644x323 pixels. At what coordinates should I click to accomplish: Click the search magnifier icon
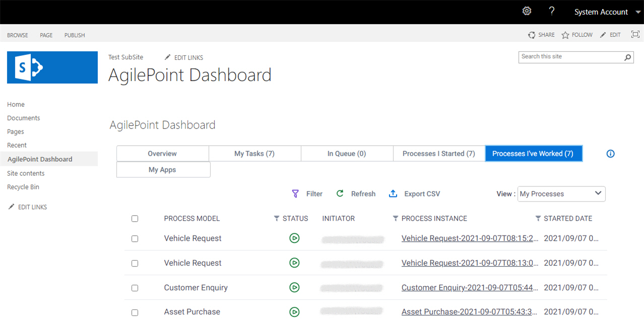(628, 57)
